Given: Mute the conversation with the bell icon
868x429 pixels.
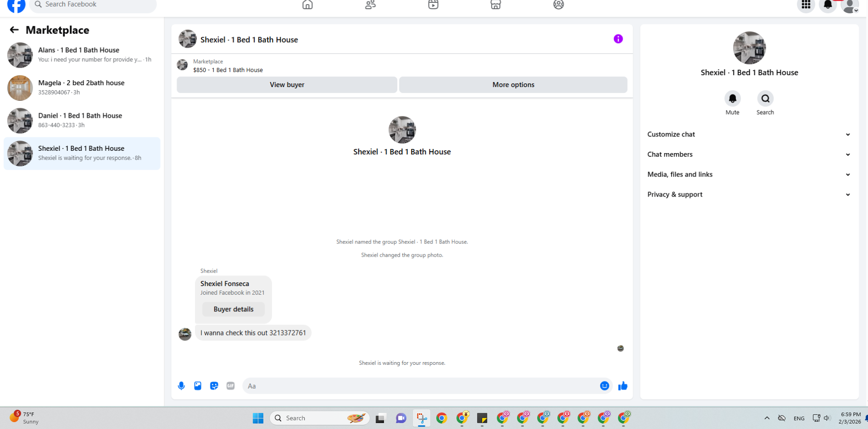Looking at the screenshot, I should [732, 99].
